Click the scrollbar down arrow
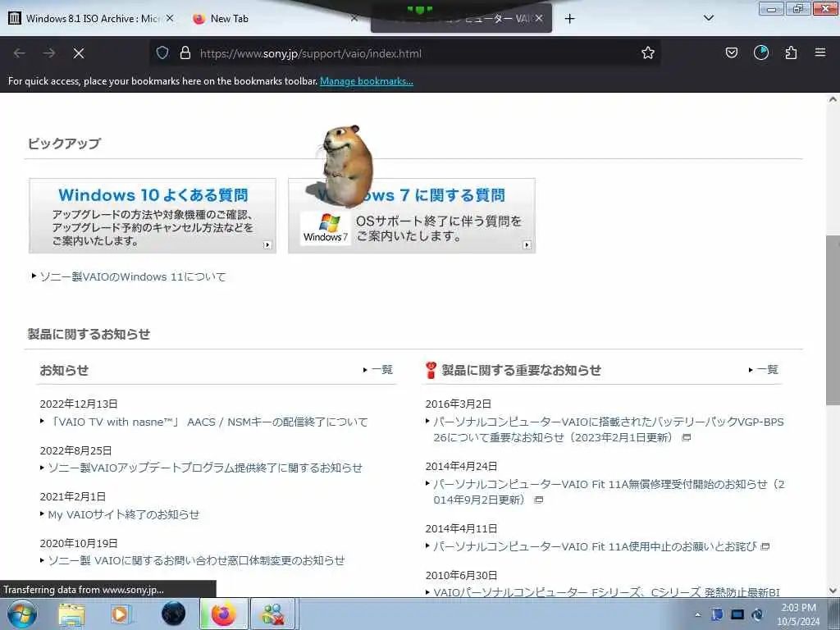840x630 pixels. click(833, 591)
